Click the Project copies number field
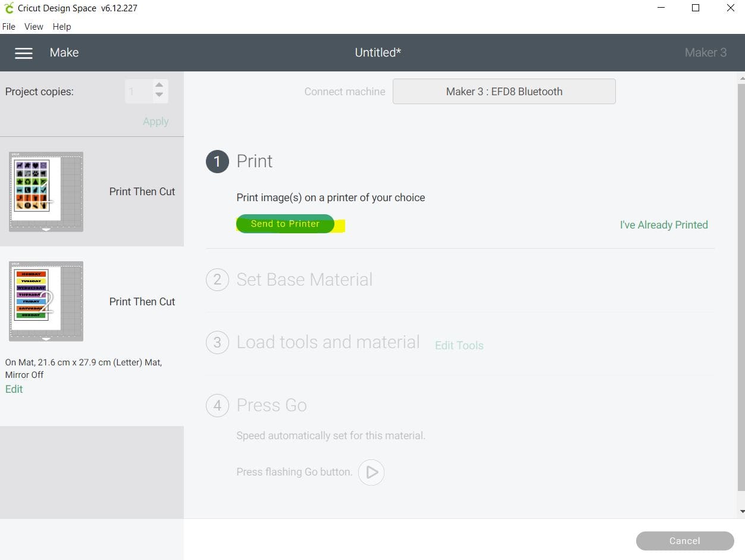This screenshot has height=560, width=745. 139,92
